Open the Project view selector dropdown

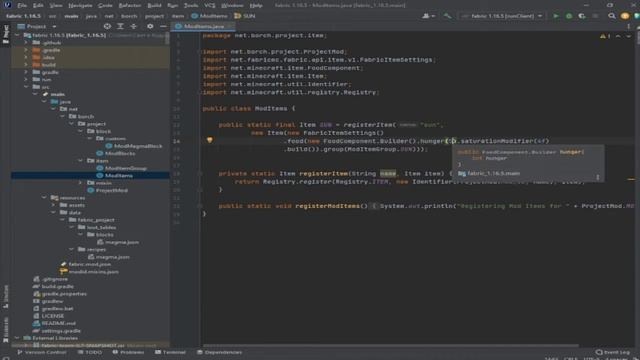37,26
